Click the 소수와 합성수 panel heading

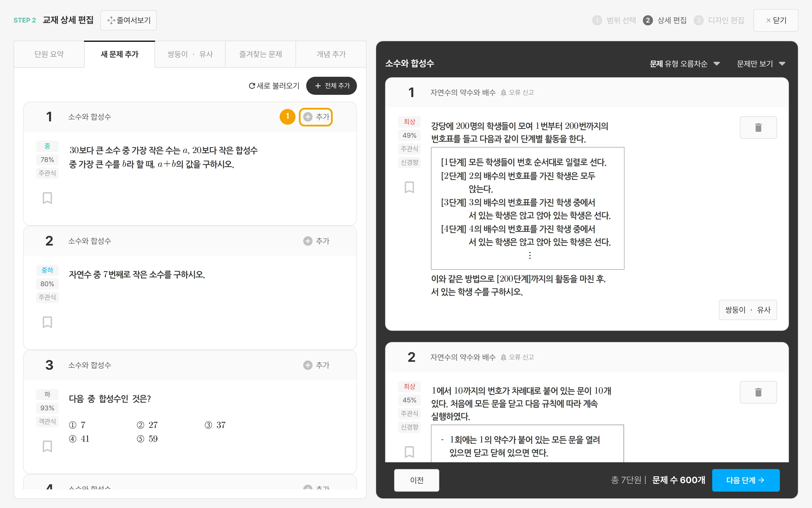click(410, 63)
